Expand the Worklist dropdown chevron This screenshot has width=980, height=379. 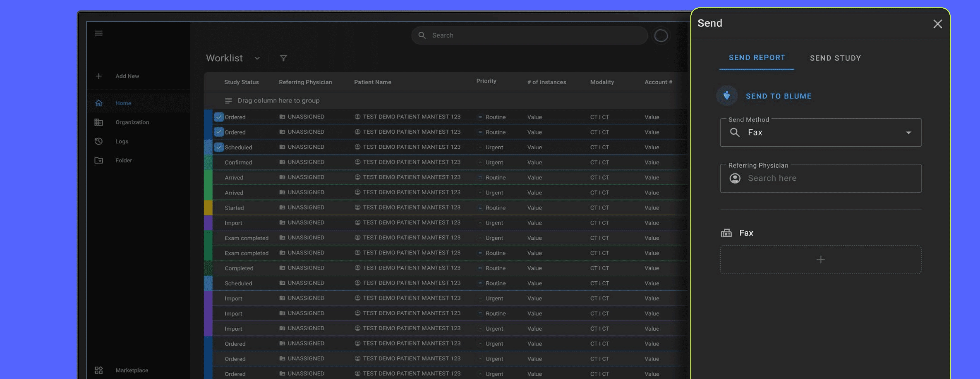tap(257, 58)
